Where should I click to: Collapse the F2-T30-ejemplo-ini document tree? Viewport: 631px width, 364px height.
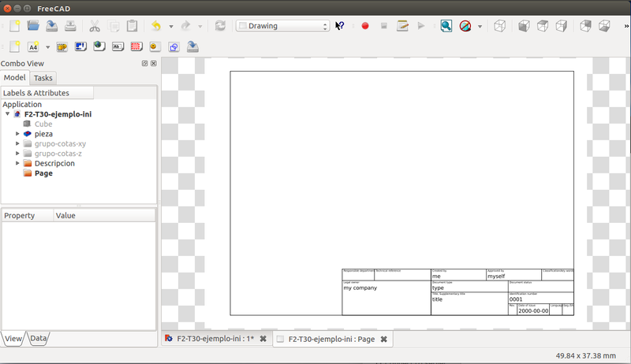coord(7,114)
